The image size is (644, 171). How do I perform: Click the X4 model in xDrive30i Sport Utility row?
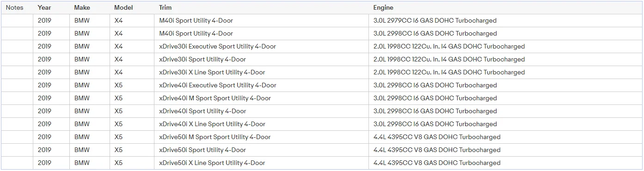click(132, 60)
